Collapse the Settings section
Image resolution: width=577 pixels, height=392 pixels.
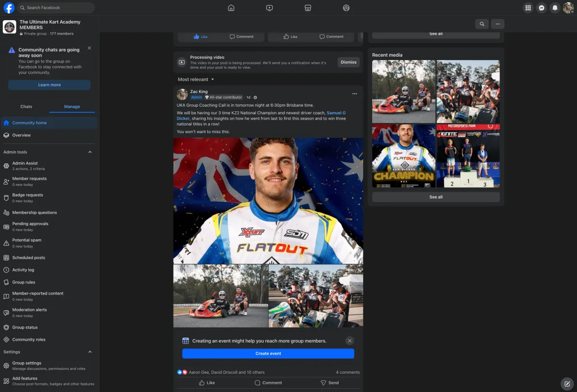point(90,352)
